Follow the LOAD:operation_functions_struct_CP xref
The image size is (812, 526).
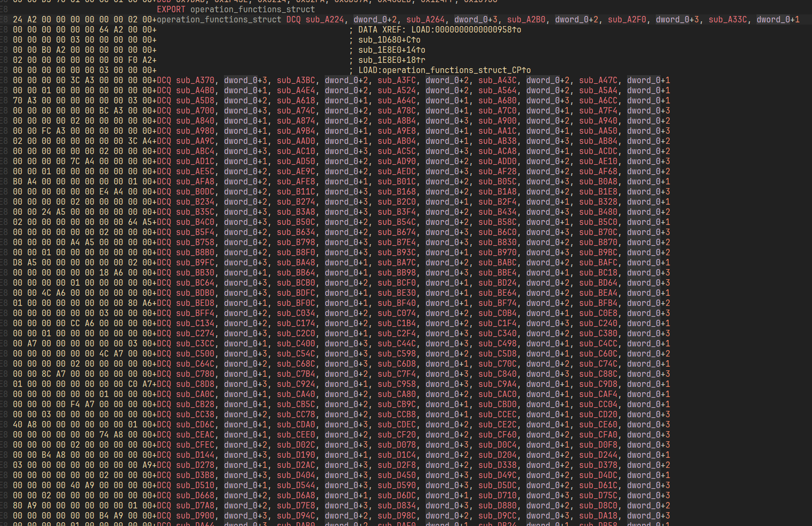pos(444,70)
